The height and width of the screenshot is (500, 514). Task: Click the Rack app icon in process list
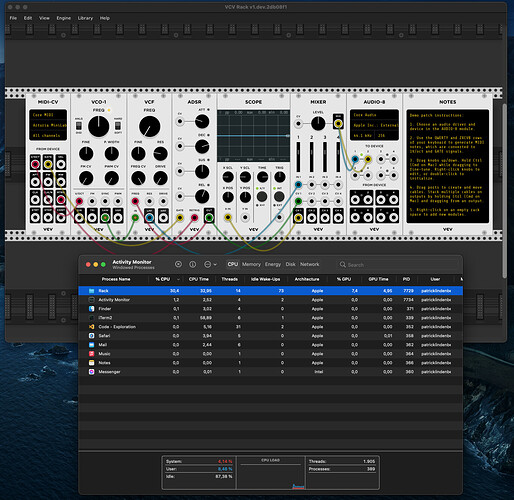[x=91, y=291]
